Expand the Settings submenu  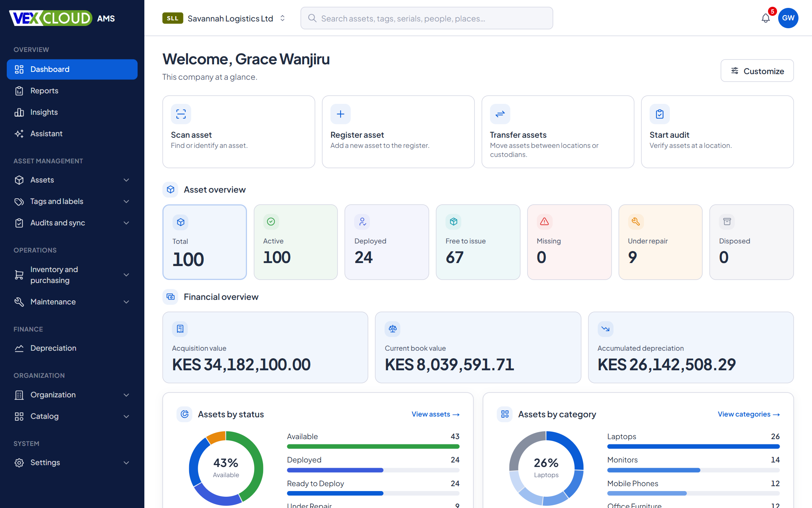click(72, 462)
